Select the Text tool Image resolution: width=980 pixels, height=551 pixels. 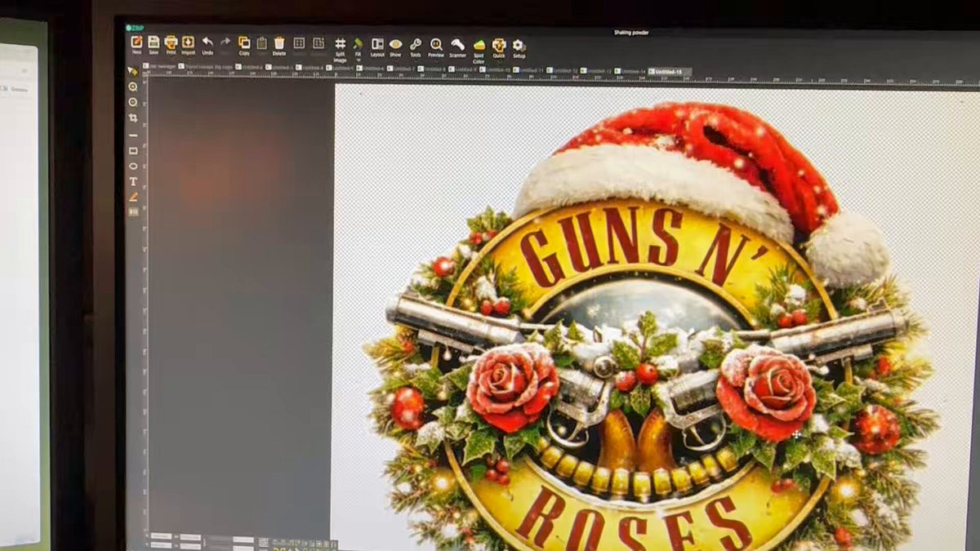(x=133, y=181)
